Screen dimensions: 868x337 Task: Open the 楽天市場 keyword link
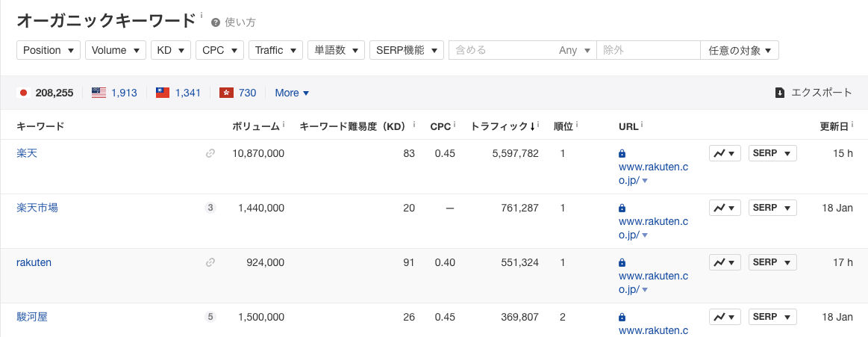[37, 208]
